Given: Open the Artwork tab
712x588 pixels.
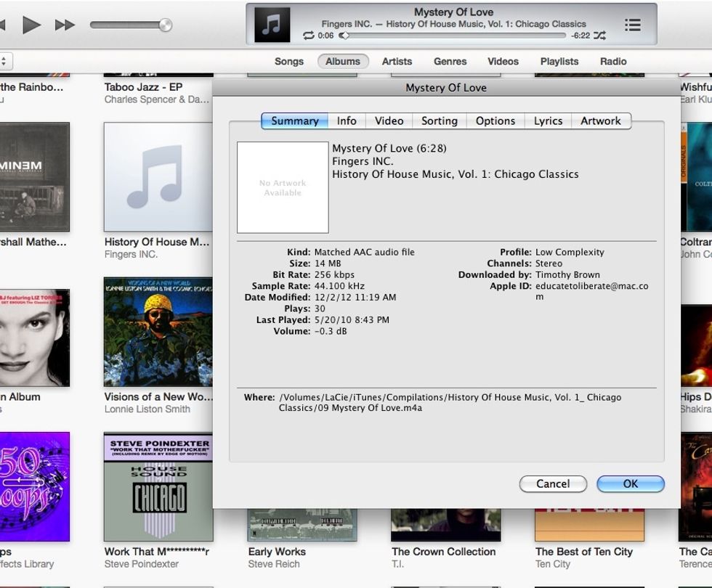Looking at the screenshot, I should click(x=602, y=121).
